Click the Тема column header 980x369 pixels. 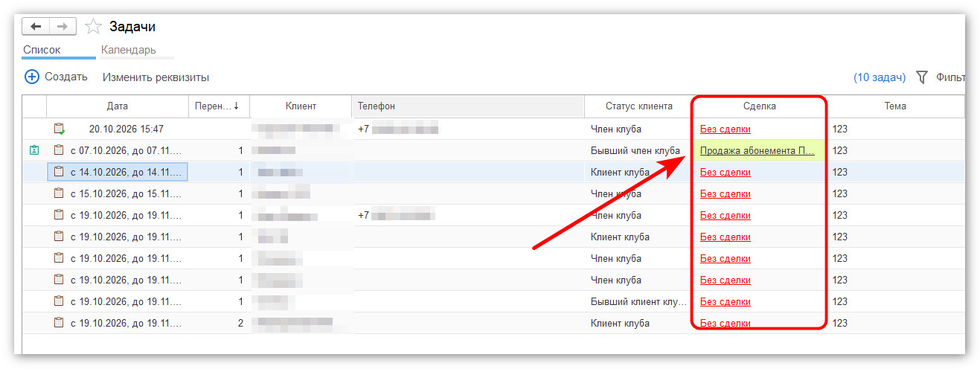(x=895, y=106)
